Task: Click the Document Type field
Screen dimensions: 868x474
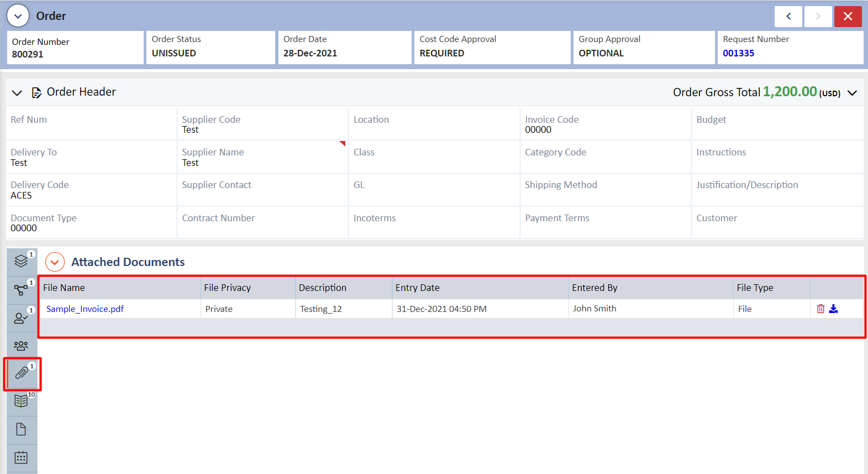Action: pyautogui.click(x=91, y=222)
